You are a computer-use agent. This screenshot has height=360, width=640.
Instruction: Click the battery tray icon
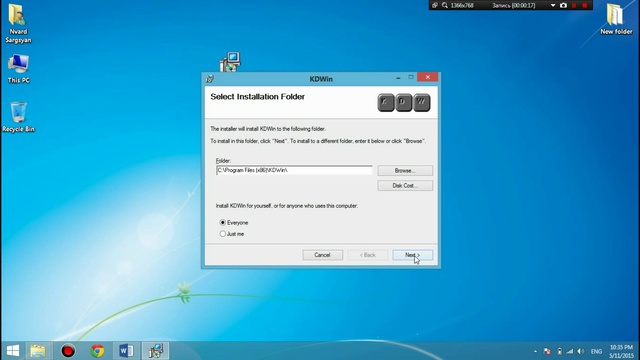coord(559,351)
